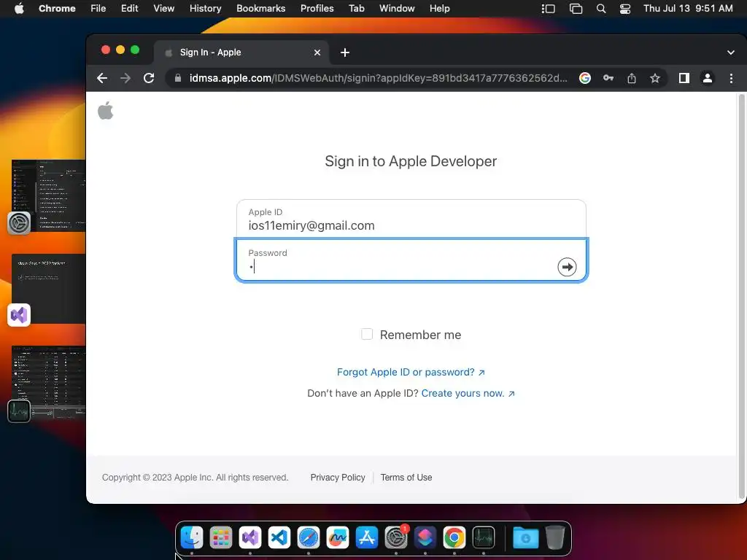This screenshot has width=747, height=560.
Task: Switch to Activity Monitor Stage Manager thumbnail
Action: (x=49, y=383)
